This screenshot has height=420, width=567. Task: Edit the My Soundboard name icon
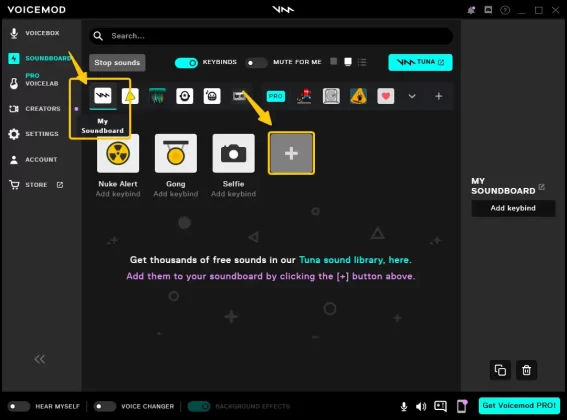tap(541, 187)
